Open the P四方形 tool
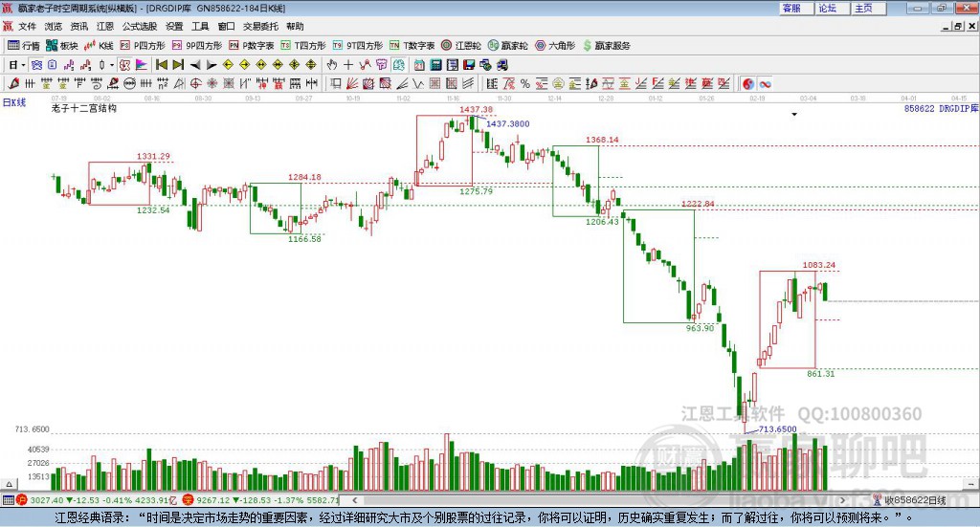Viewport: 980px width, 527px height. (143, 46)
